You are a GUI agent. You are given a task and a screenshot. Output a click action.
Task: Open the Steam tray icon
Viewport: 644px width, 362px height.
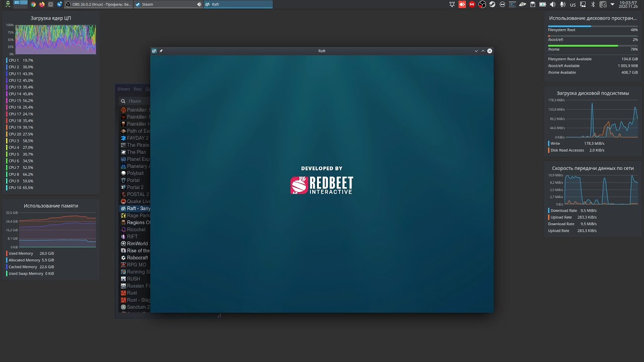(x=492, y=4)
